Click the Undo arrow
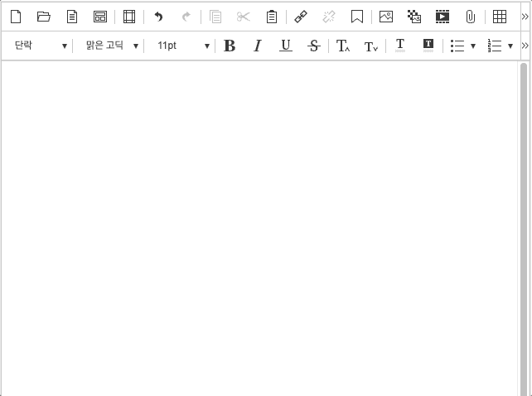This screenshot has height=396, width=532. coord(158,17)
